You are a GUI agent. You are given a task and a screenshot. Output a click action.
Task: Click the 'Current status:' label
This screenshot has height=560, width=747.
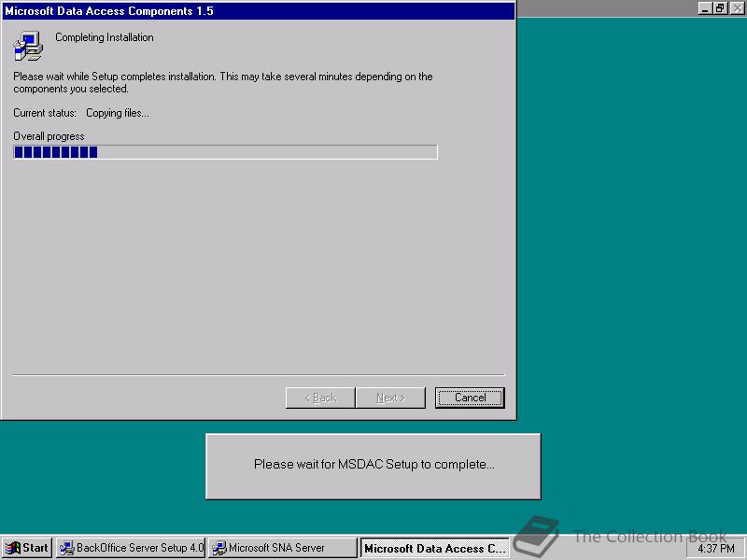45,113
